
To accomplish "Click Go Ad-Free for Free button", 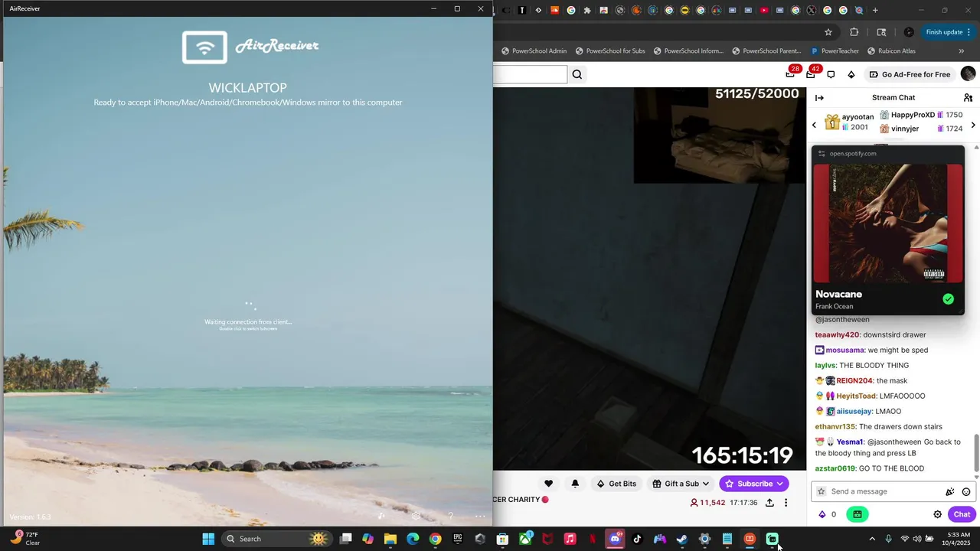I will [910, 74].
